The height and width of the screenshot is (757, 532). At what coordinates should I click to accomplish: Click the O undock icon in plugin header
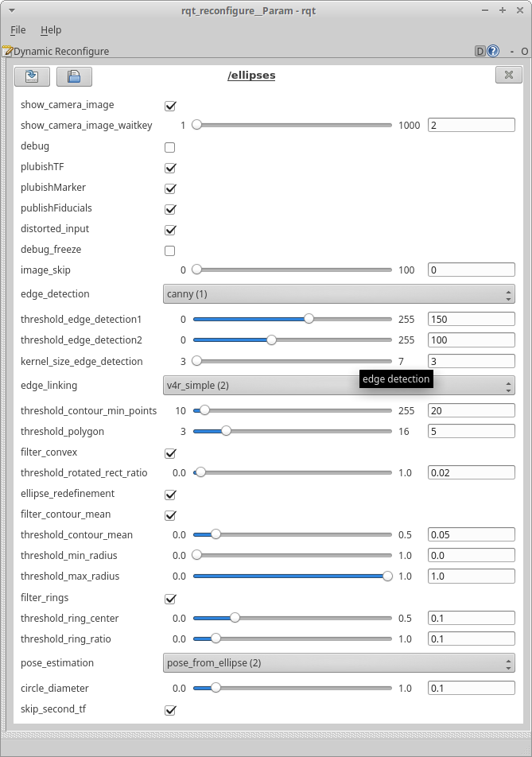[x=524, y=51]
